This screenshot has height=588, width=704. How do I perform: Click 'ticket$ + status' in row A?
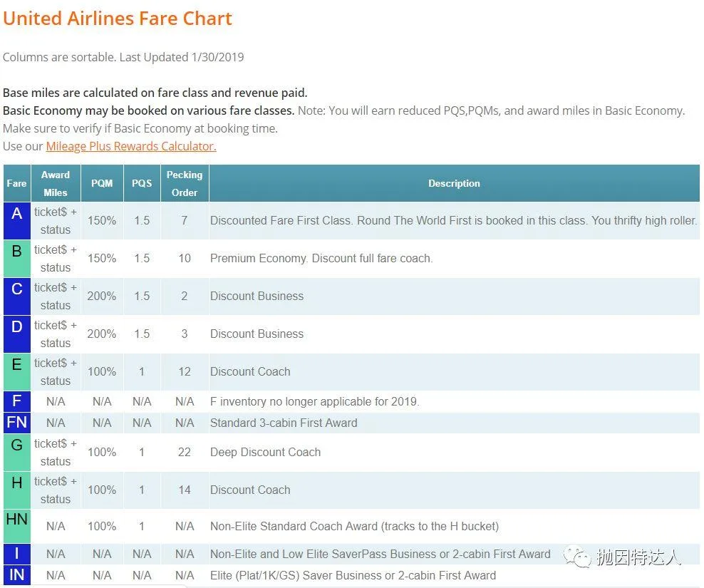pos(56,220)
